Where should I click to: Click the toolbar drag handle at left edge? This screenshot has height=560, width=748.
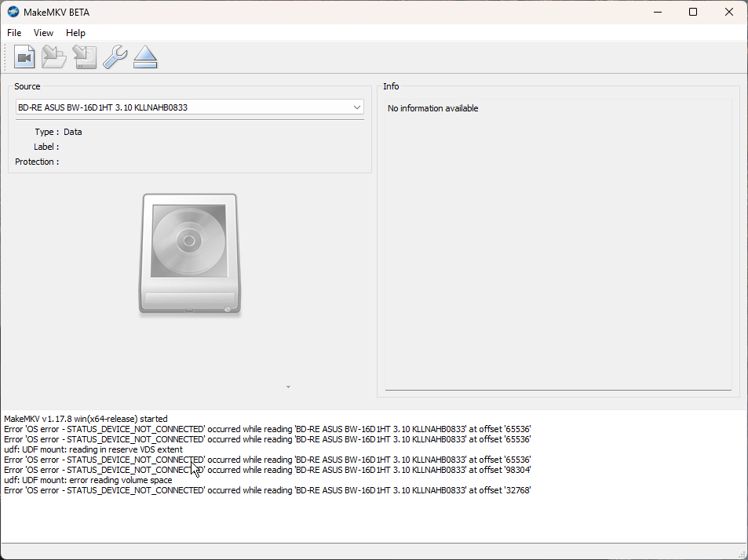point(5,57)
